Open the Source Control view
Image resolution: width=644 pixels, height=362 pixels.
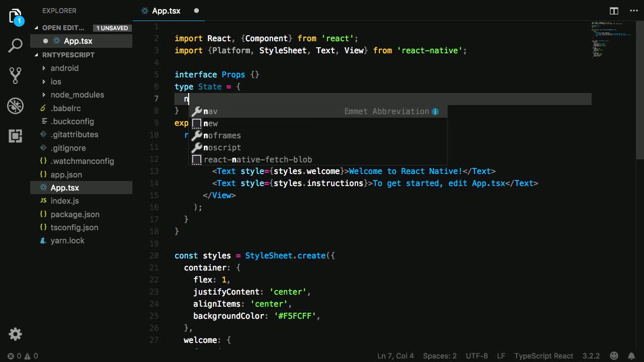tap(15, 75)
